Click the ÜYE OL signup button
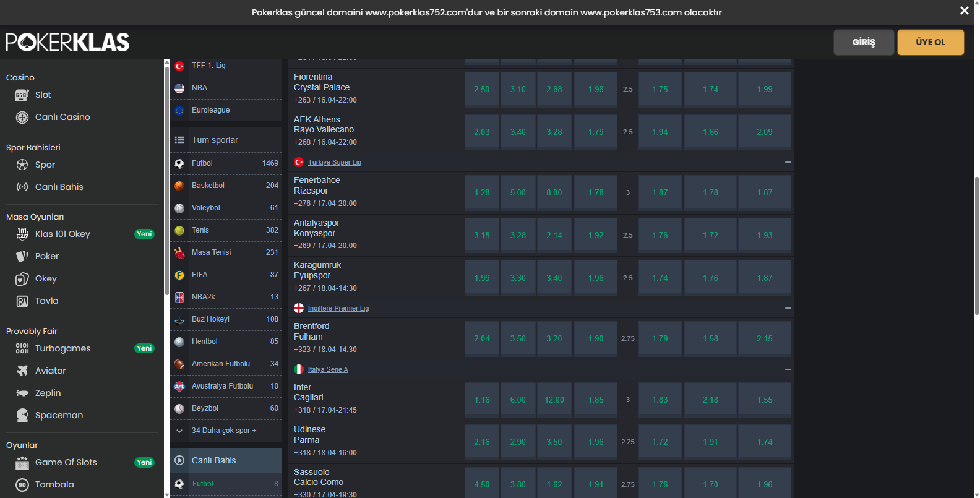Image resolution: width=980 pixels, height=498 pixels. [x=931, y=42]
